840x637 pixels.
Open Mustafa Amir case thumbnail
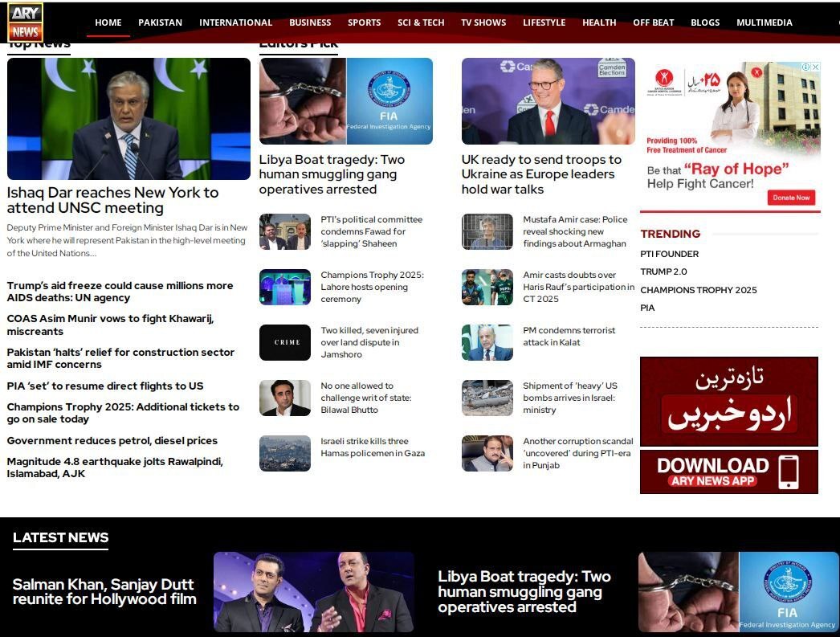487,231
